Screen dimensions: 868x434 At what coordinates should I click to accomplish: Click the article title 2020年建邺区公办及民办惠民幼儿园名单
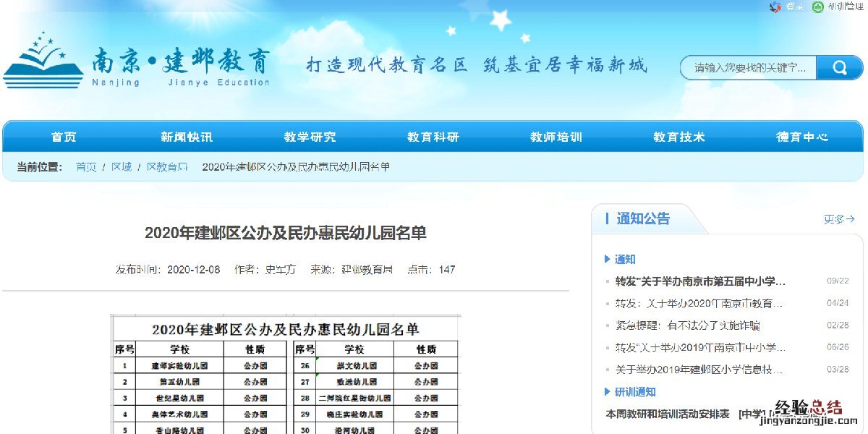click(286, 233)
